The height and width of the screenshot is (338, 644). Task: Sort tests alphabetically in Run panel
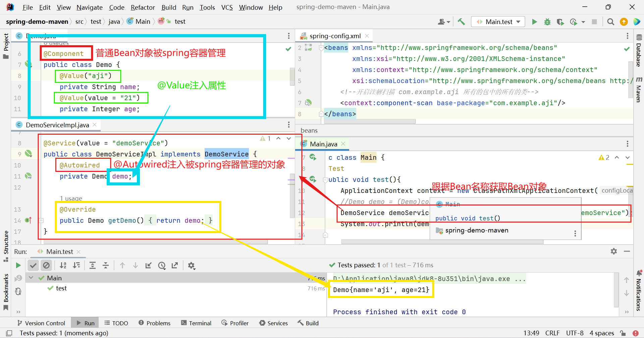pyautogui.click(x=63, y=265)
